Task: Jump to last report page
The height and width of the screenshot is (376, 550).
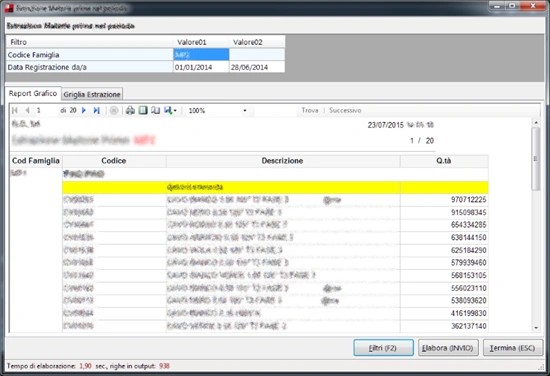Action: pos(96,110)
